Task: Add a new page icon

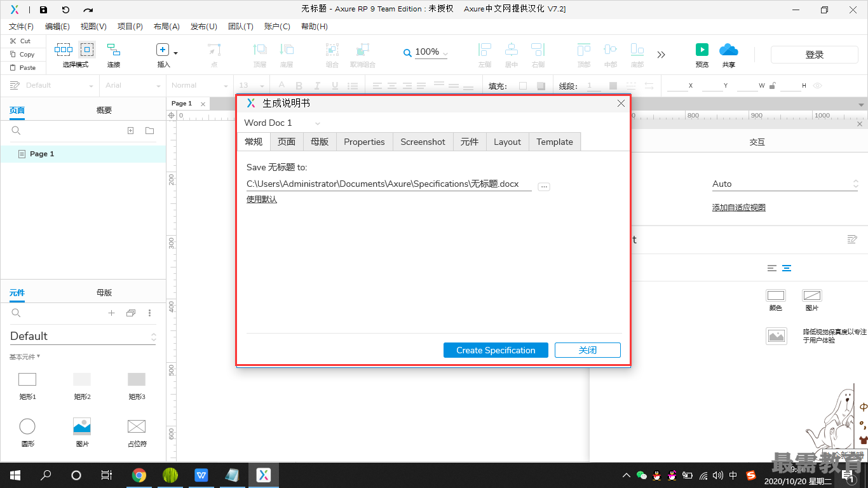Action: (x=130, y=130)
